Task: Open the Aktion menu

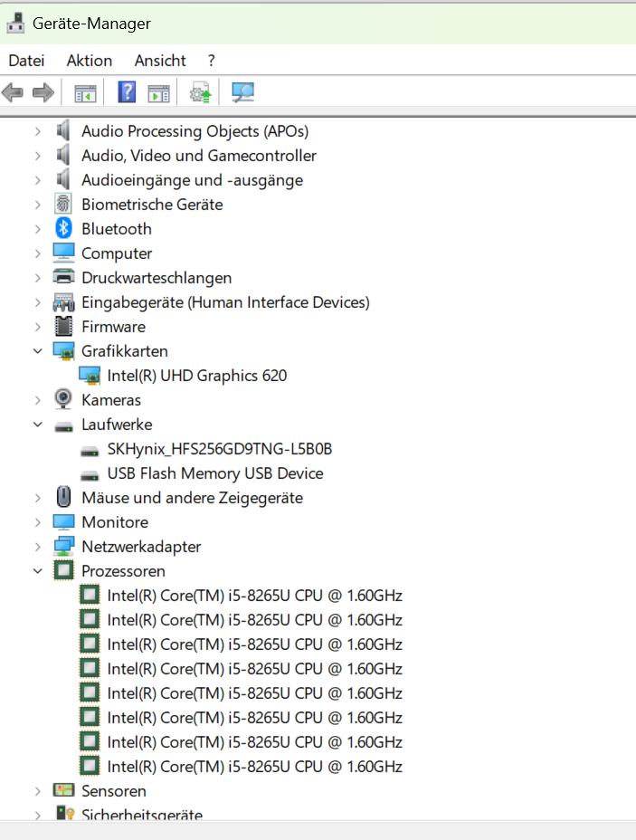Action: pos(90,61)
